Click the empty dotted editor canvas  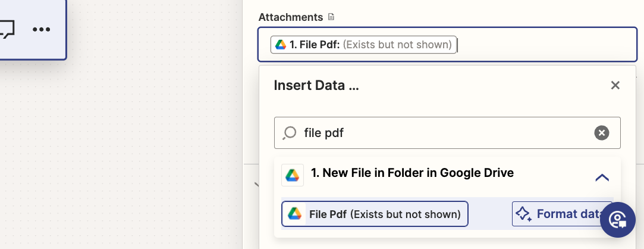point(123,157)
